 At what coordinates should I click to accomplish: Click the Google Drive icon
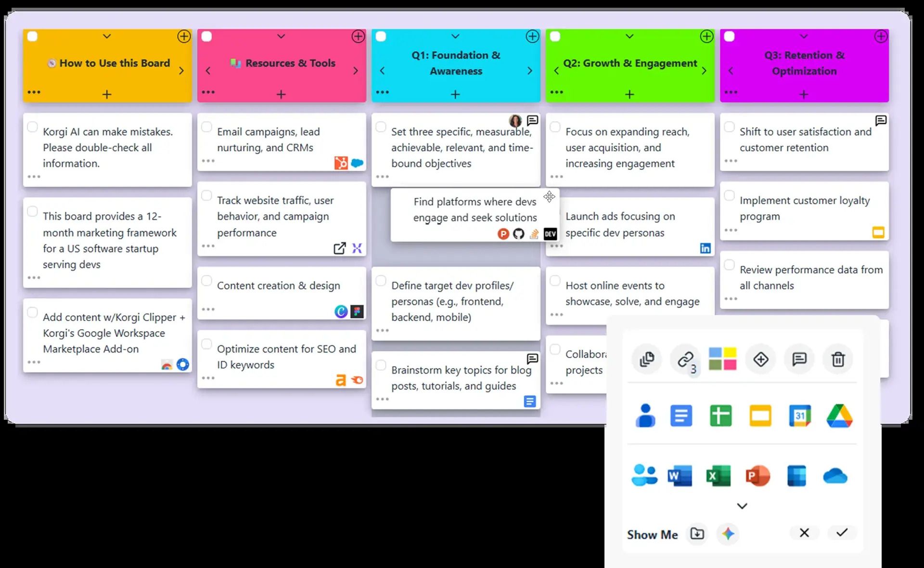[x=839, y=416]
